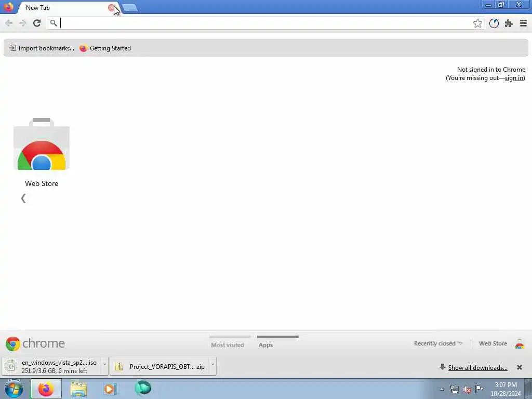Image resolution: width=532 pixels, height=399 pixels.
Task: Click the back navigation arrow
Action: pyautogui.click(x=9, y=23)
